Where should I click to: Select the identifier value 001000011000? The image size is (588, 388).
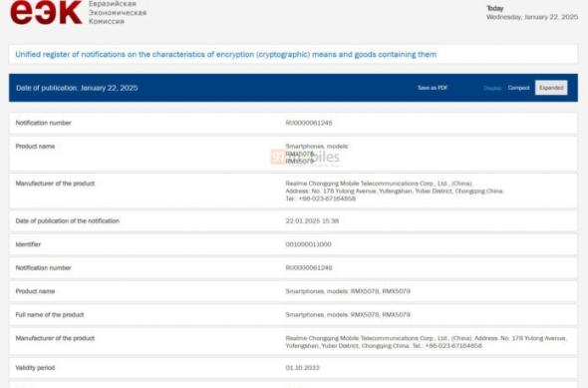point(308,244)
